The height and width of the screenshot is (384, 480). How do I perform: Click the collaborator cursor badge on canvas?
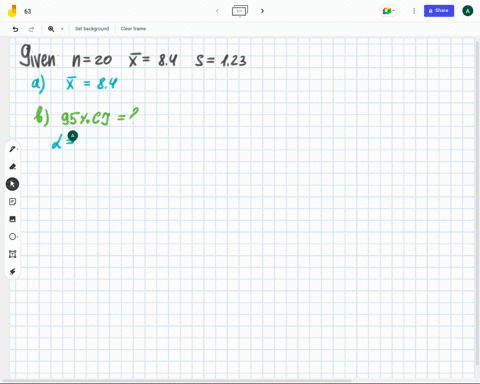point(73,136)
